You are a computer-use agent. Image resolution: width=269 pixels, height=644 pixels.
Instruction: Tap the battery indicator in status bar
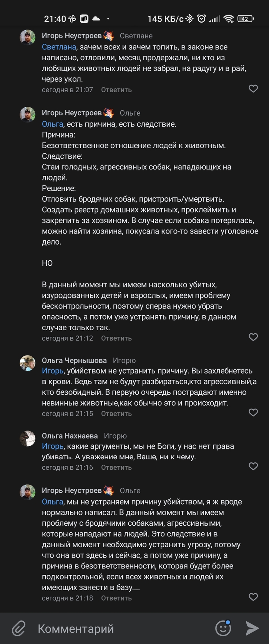tap(245, 18)
